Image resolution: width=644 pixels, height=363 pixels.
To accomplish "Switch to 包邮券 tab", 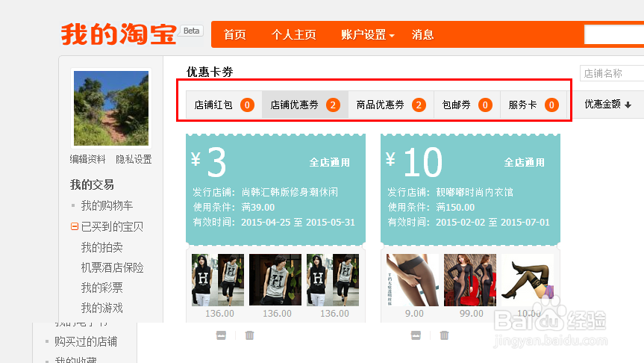I will point(467,105).
